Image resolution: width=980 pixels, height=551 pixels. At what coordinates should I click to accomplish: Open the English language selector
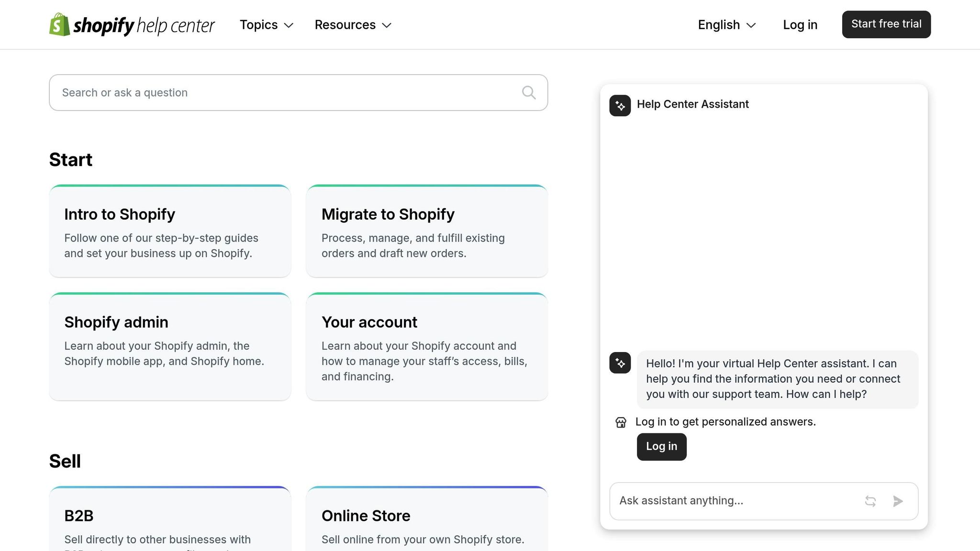click(x=725, y=24)
